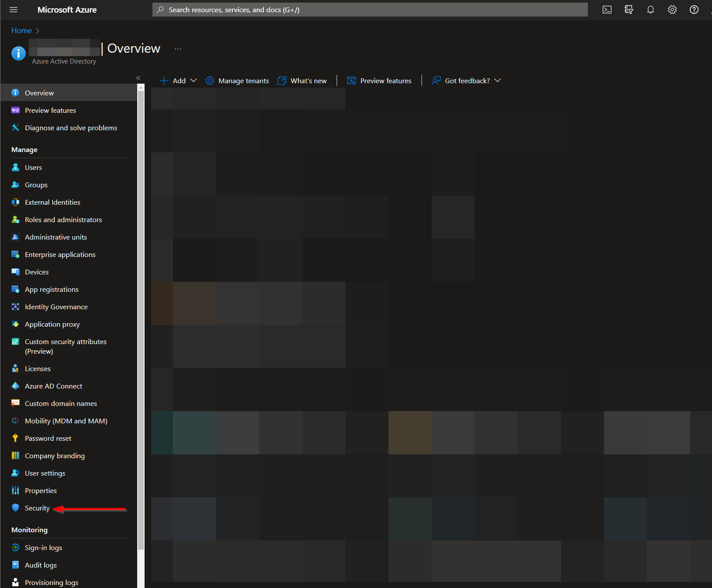Screen dimensions: 712x588
Task: Expand the Got feedback? dropdown
Action: tap(498, 81)
